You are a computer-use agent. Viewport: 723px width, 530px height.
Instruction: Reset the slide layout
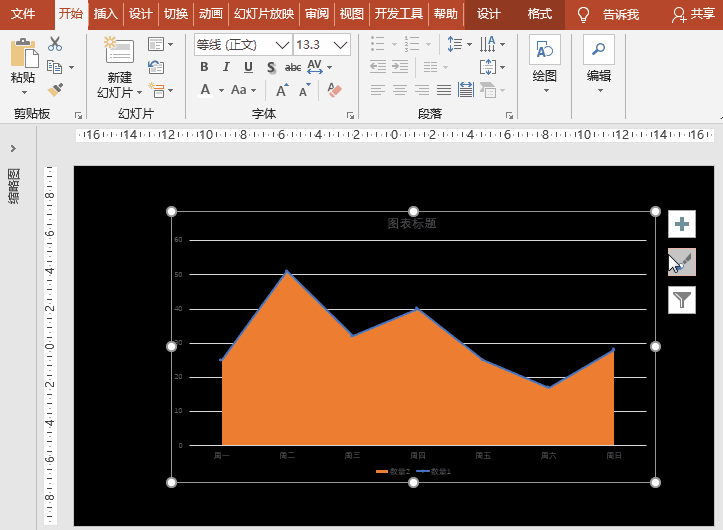pos(156,67)
